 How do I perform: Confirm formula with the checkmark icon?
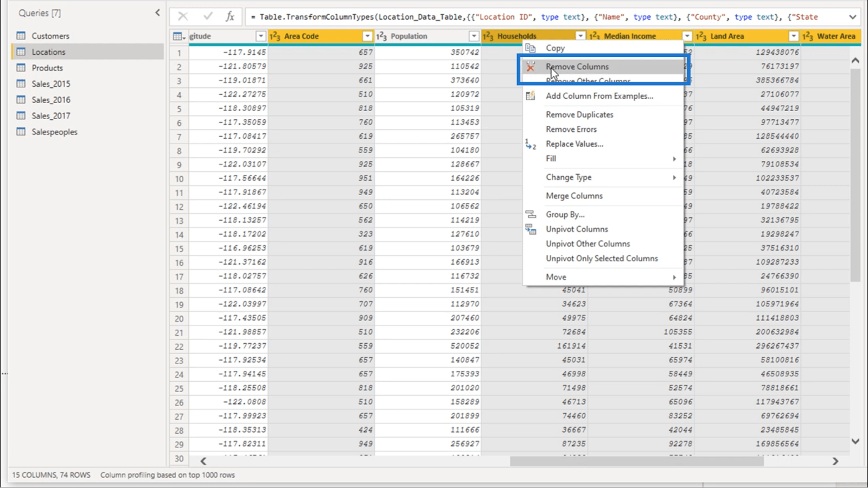(x=208, y=16)
